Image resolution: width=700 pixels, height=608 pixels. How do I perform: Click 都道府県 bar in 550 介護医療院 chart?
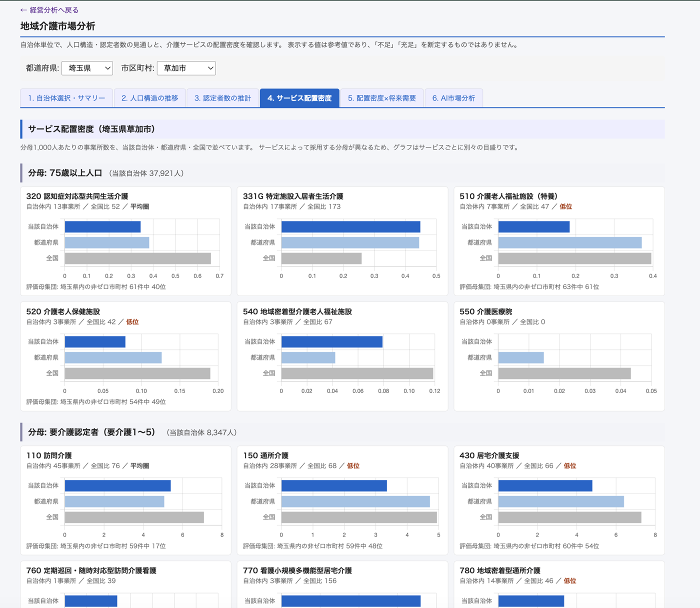[x=521, y=357]
